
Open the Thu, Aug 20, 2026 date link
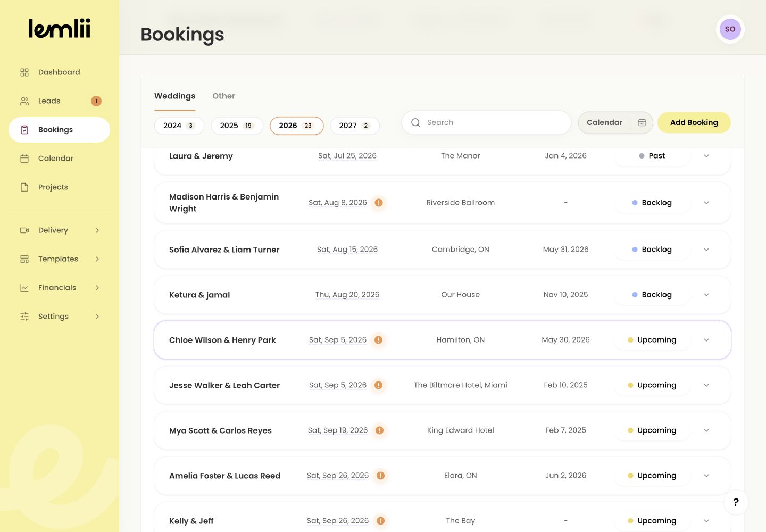pos(347,295)
